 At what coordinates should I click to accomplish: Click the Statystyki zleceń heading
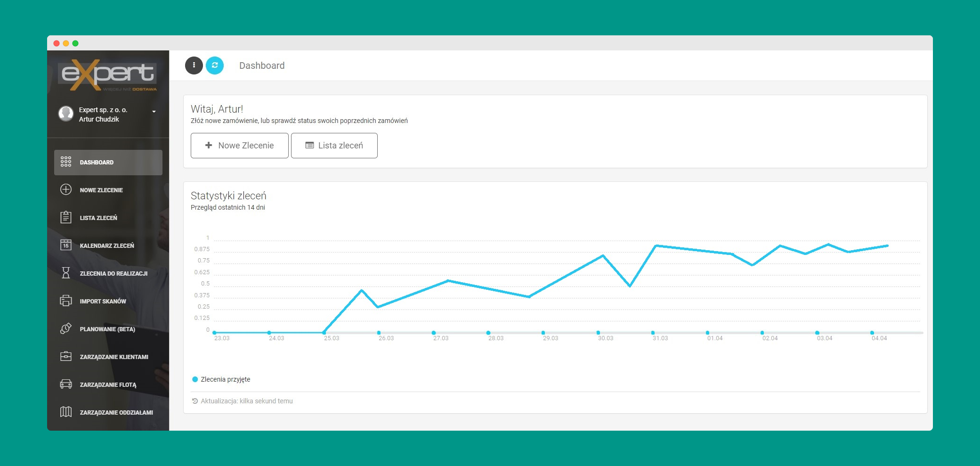pos(228,196)
